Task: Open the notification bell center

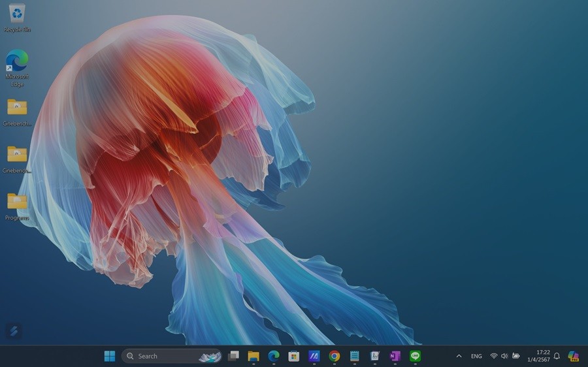Action: [557, 356]
